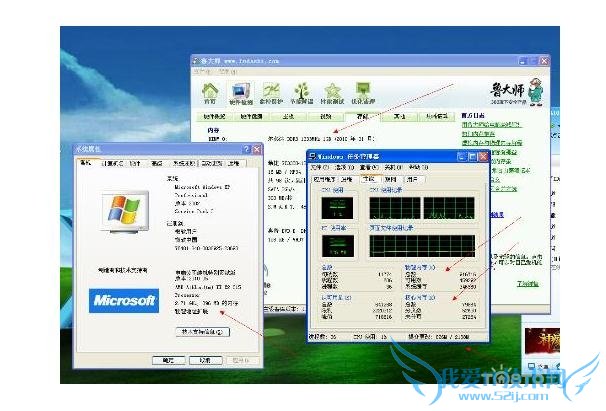
Task: Click the Windows XP monitor logo in System Properties
Action: [x=124, y=211]
